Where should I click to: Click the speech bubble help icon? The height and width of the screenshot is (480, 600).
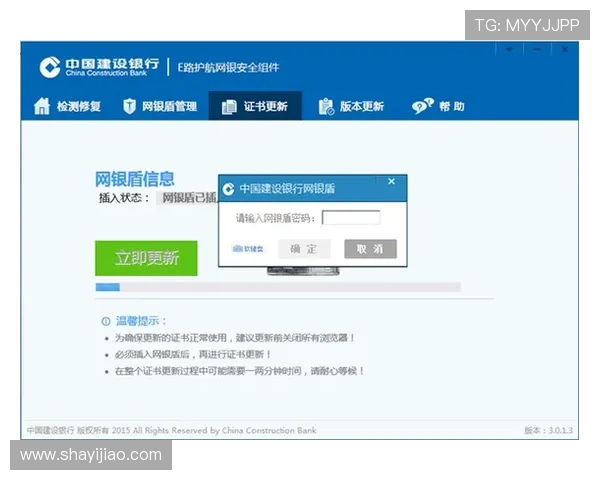click(422, 106)
